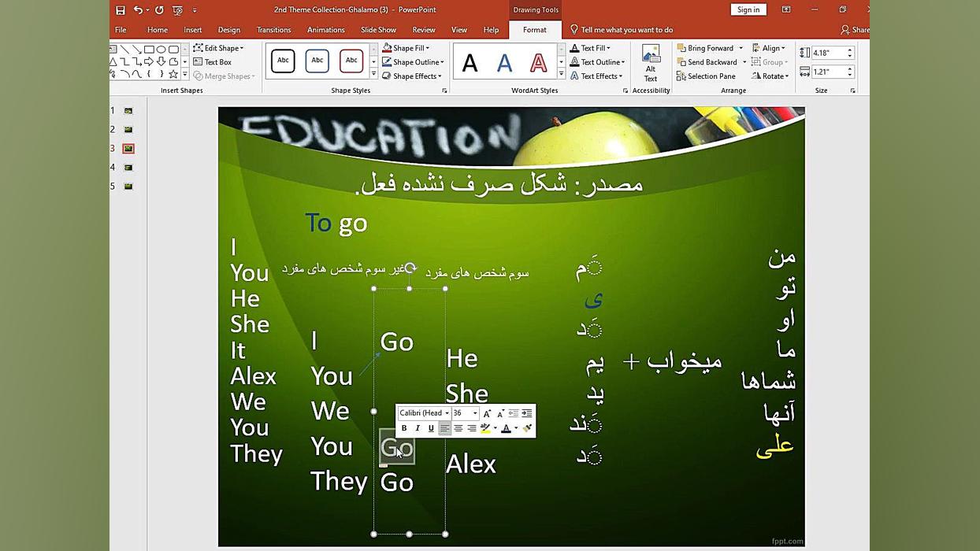
Task: Select slide 4 thumbnail in the slide panel
Action: coord(128,168)
